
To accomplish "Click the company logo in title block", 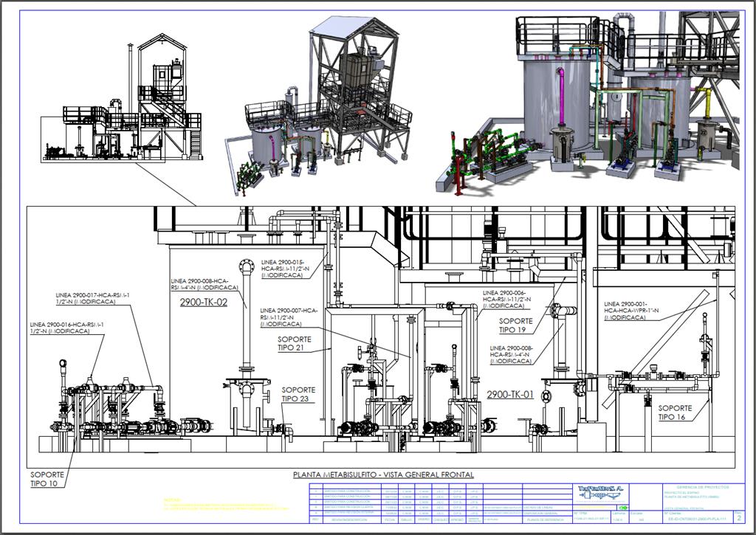I will click(x=600, y=494).
